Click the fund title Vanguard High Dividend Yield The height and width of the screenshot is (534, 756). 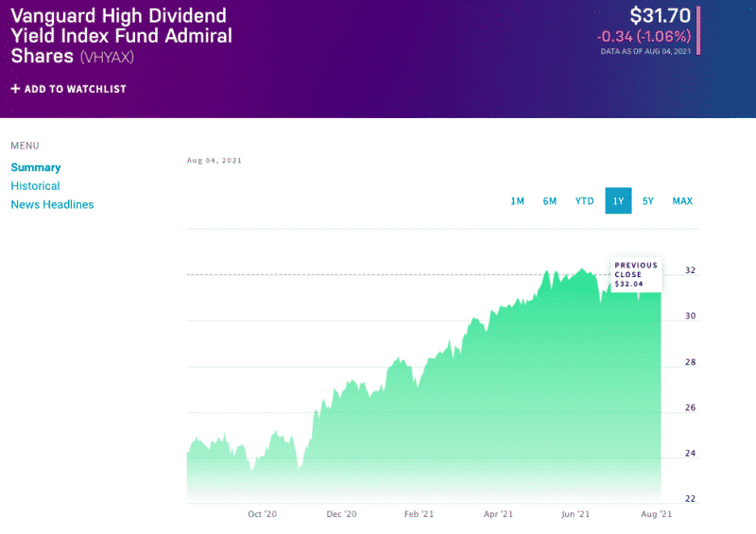(122, 36)
